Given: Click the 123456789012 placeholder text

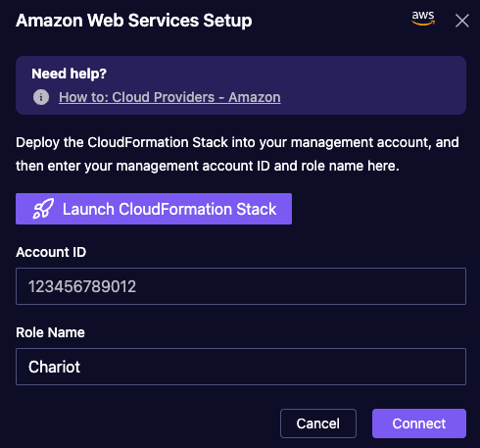Looking at the screenshot, I should (82, 286).
